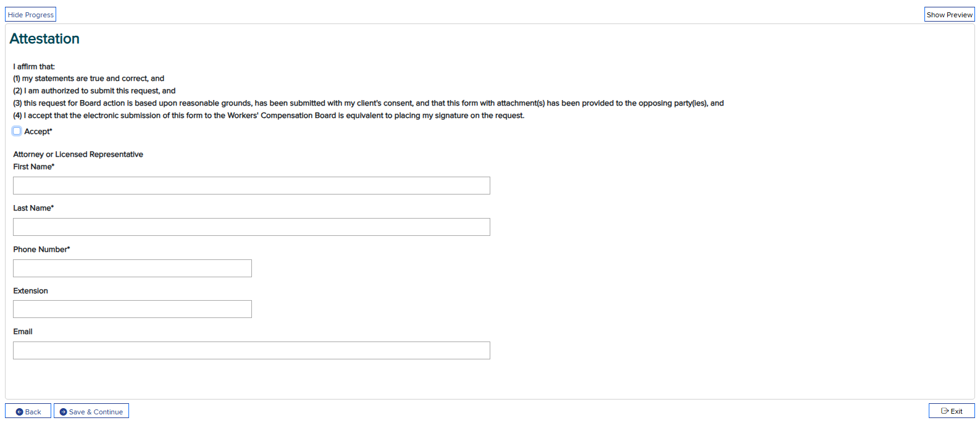
Task: Tick the Accept attestation checkbox
Action: [x=17, y=131]
